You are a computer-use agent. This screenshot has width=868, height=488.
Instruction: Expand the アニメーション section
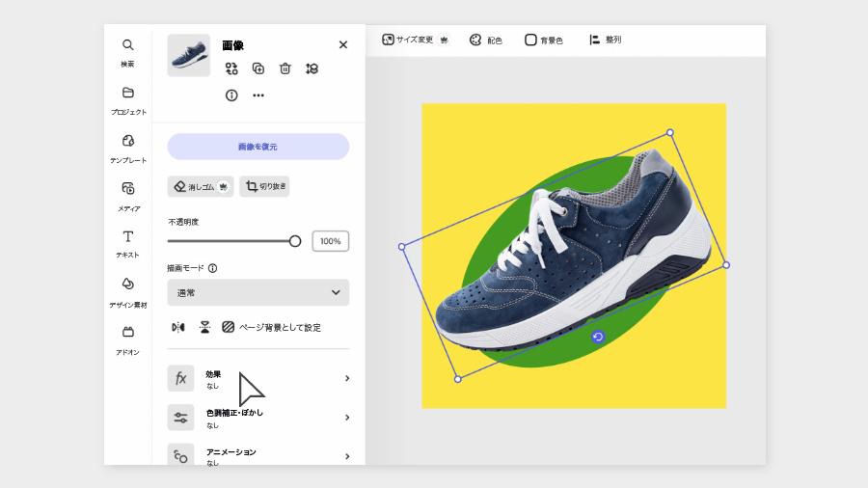pyautogui.click(x=258, y=455)
